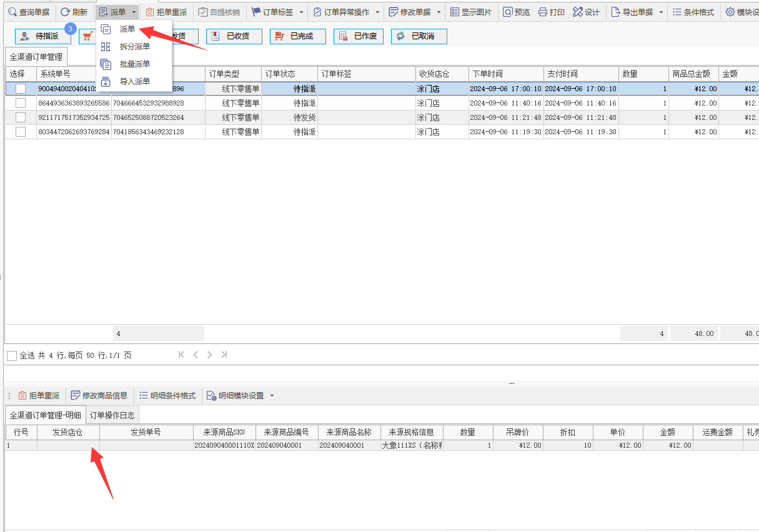Click payment time 2024-09-06 11:40:16
The image size is (759, 532).
coord(581,103)
